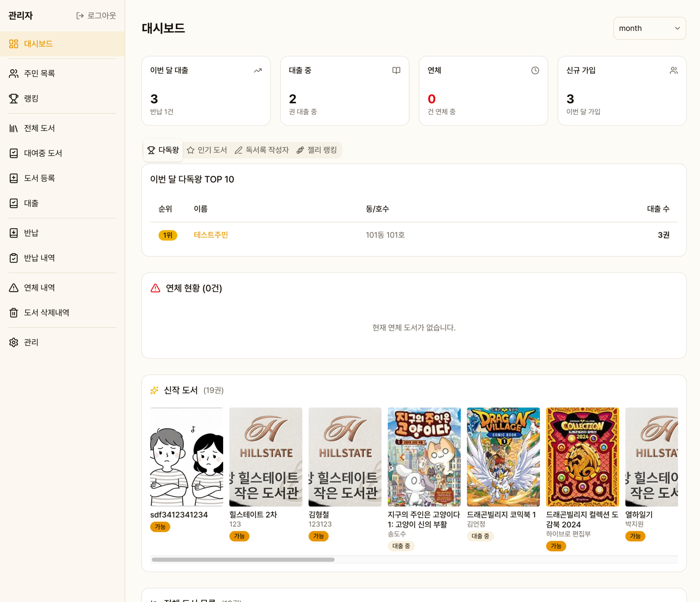Click the deleted books trash icon
Screen dimensions: 700x602
click(14, 313)
